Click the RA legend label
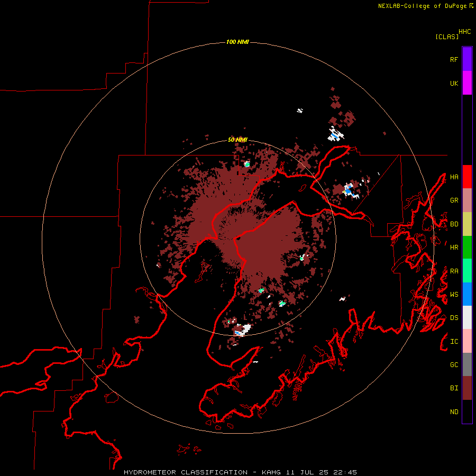 click(454, 271)
